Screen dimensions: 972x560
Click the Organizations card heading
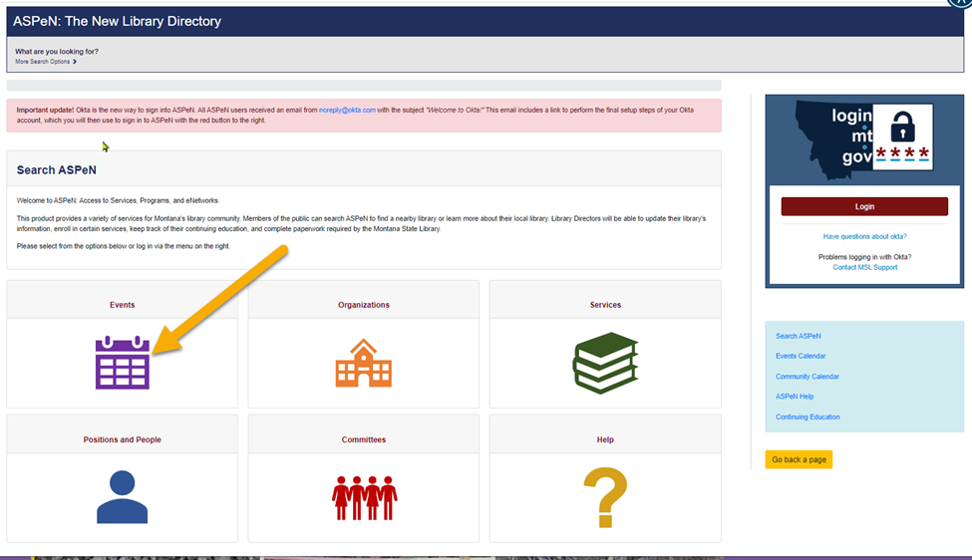364,305
